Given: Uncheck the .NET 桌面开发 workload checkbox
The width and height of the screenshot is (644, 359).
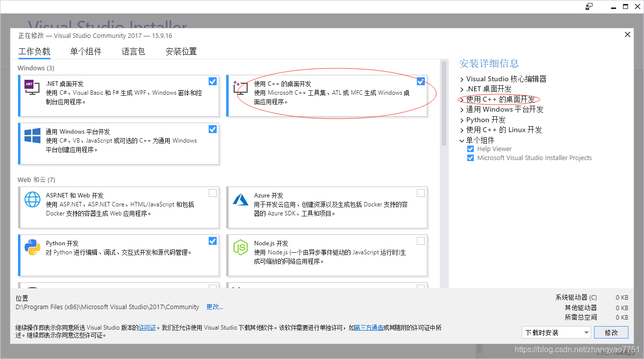Looking at the screenshot, I should coord(213,81).
